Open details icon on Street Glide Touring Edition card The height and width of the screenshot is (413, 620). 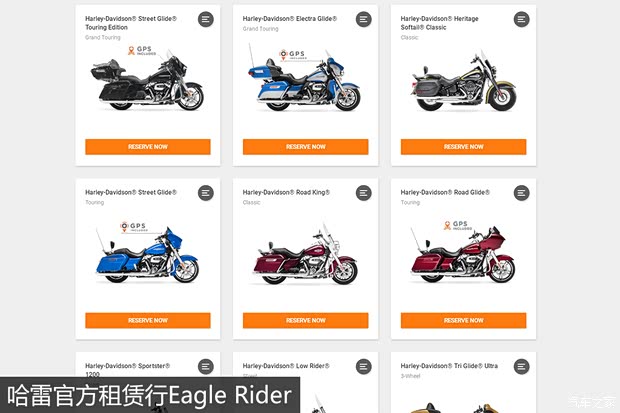(206, 19)
